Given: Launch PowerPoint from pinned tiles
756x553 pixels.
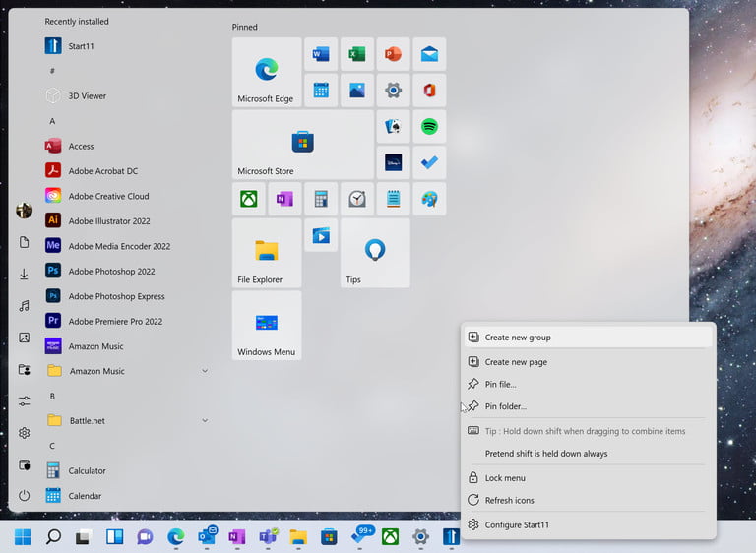Looking at the screenshot, I should click(394, 54).
